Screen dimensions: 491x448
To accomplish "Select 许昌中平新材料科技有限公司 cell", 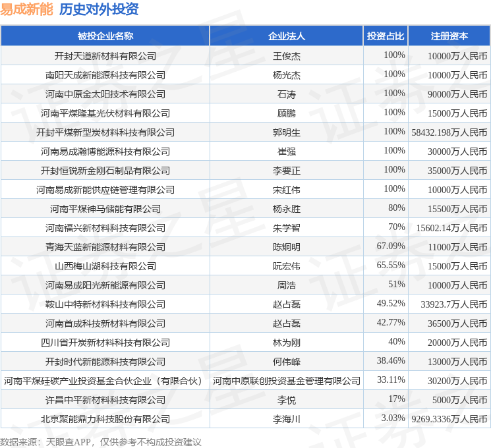I will click(x=105, y=400).
